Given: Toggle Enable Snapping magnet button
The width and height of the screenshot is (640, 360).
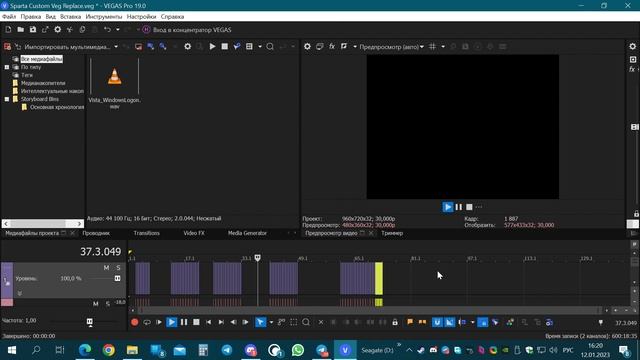Looking at the screenshot, I should [x=437, y=322].
